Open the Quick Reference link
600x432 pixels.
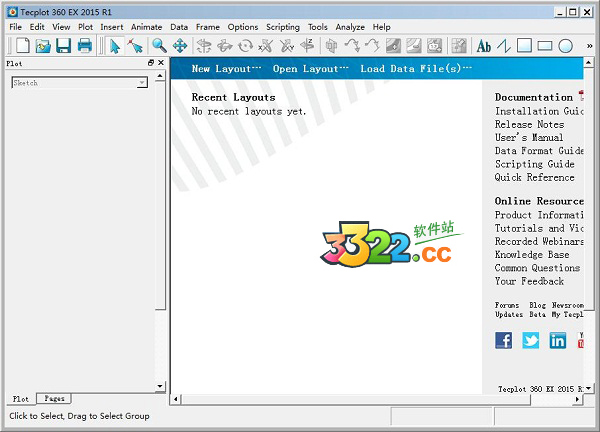(x=535, y=177)
